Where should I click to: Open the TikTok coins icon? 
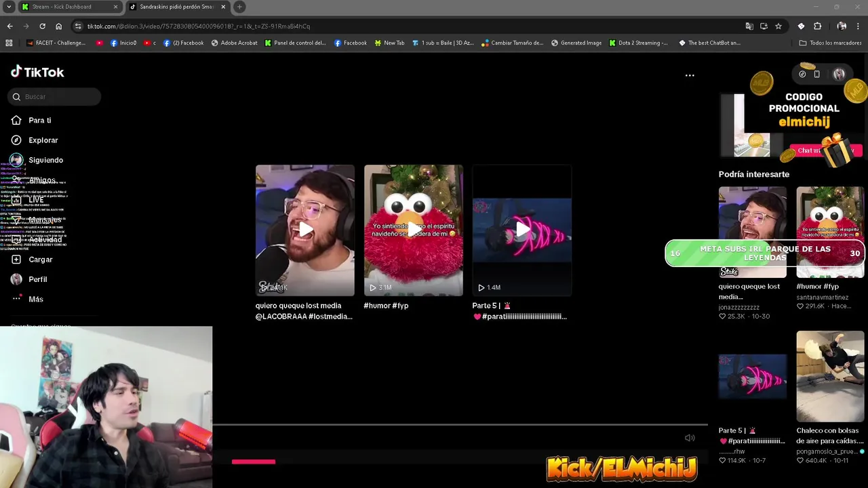(803, 75)
